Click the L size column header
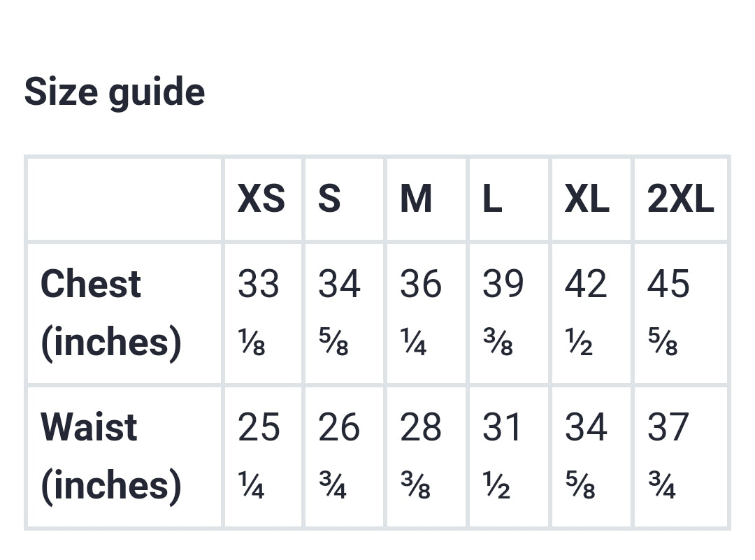 [x=492, y=199]
